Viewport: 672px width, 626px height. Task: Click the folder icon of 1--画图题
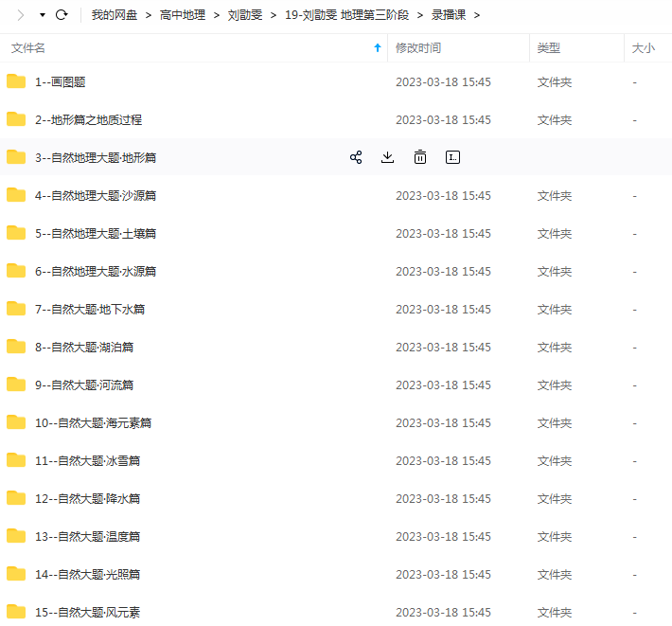pos(16,81)
